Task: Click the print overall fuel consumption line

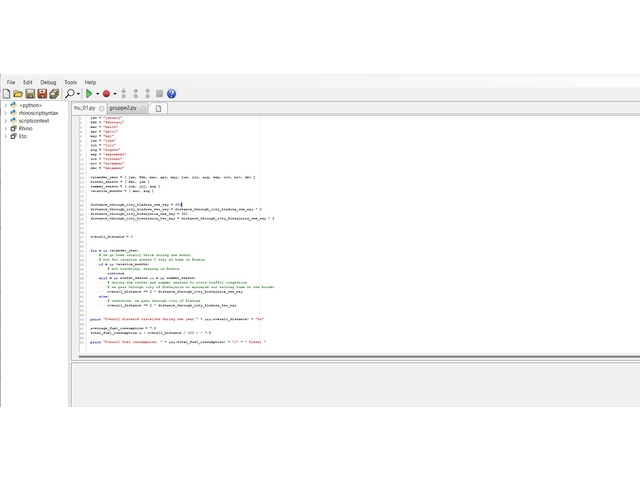Action: (178, 342)
